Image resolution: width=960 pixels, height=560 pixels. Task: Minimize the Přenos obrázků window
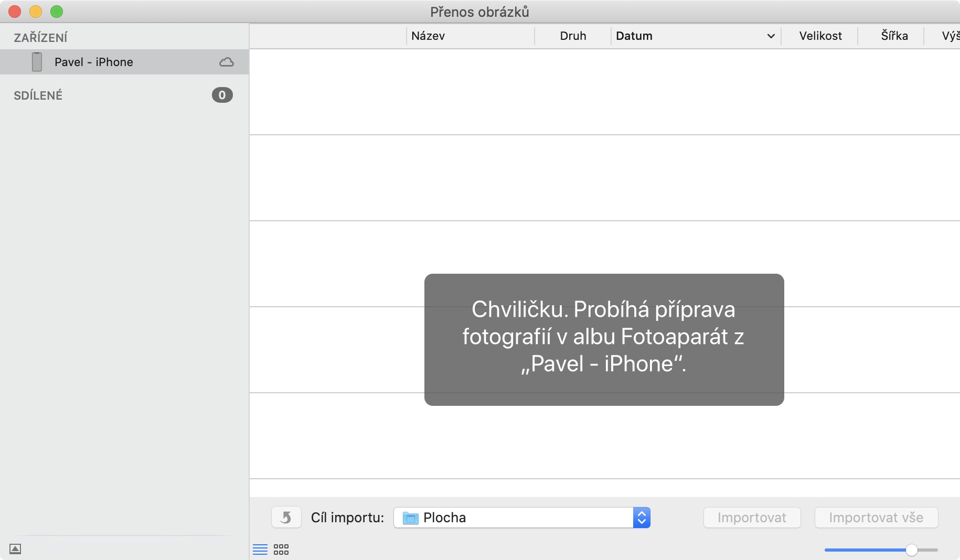tap(36, 12)
